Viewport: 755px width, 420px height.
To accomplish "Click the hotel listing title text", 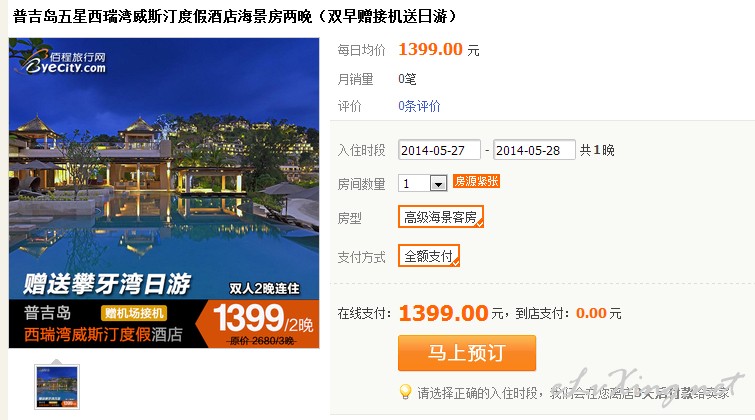I will coord(234,17).
